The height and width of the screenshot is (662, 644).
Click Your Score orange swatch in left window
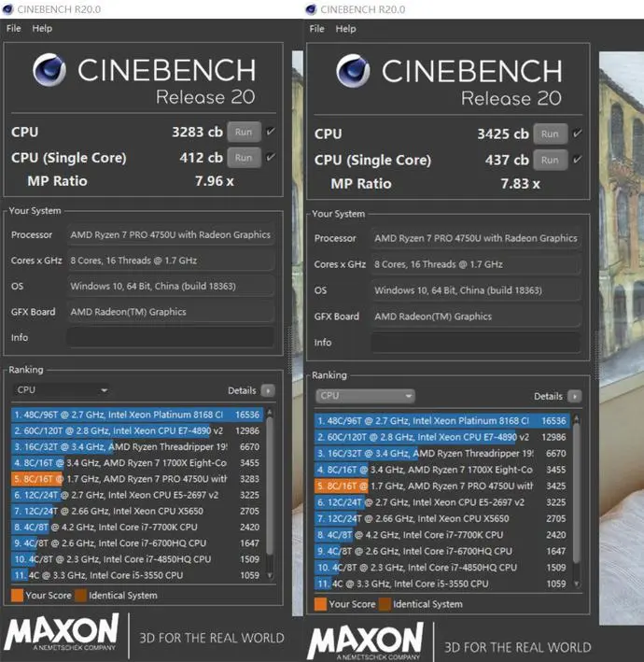(x=18, y=596)
